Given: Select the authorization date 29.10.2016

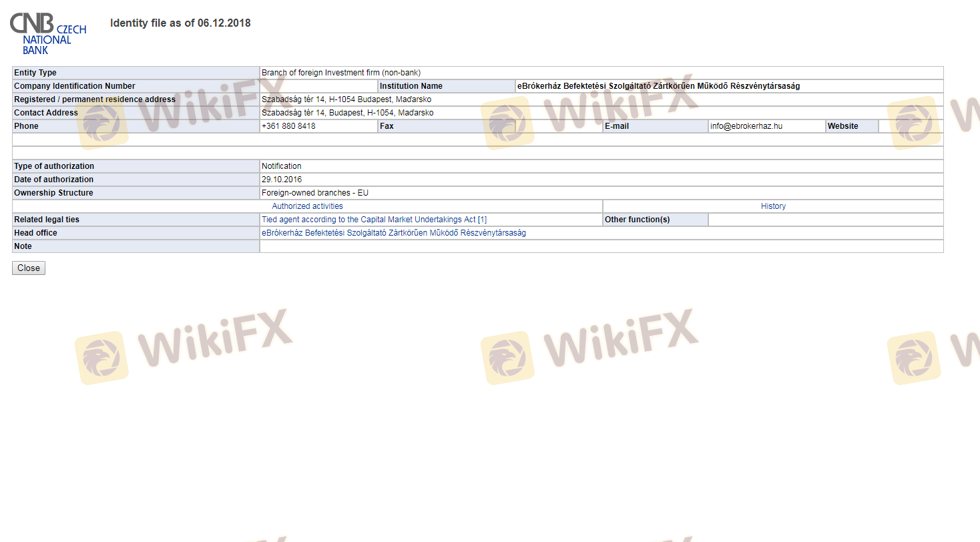Looking at the screenshot, I should (x=280, y=180).
